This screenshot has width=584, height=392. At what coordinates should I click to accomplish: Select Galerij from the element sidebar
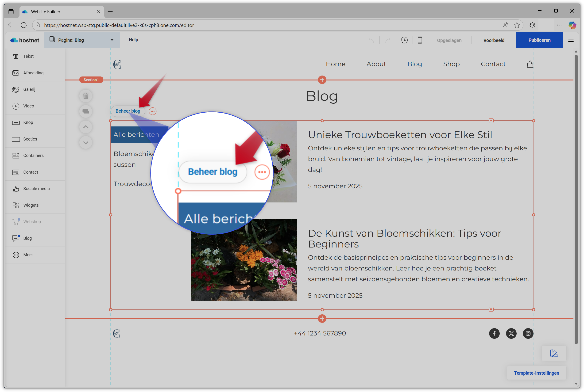coord(29,89)
